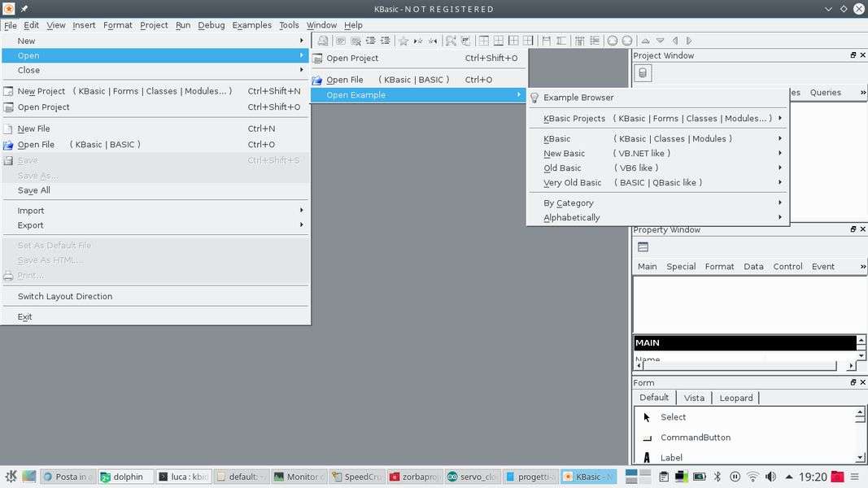Click Exit in the File menu

25,317
